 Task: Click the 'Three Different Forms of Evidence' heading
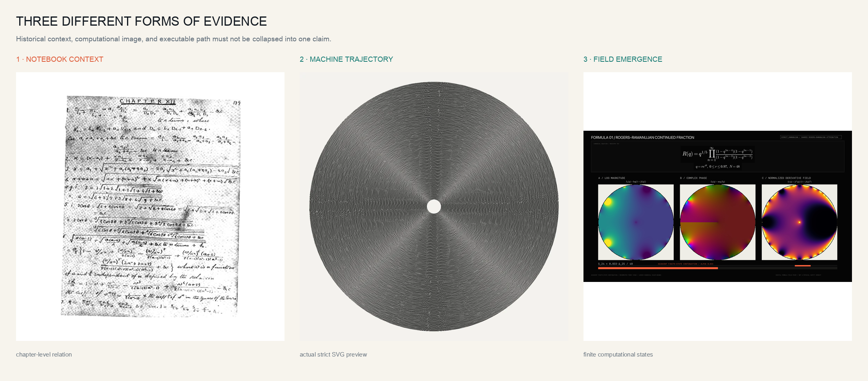tap(141, 21)
